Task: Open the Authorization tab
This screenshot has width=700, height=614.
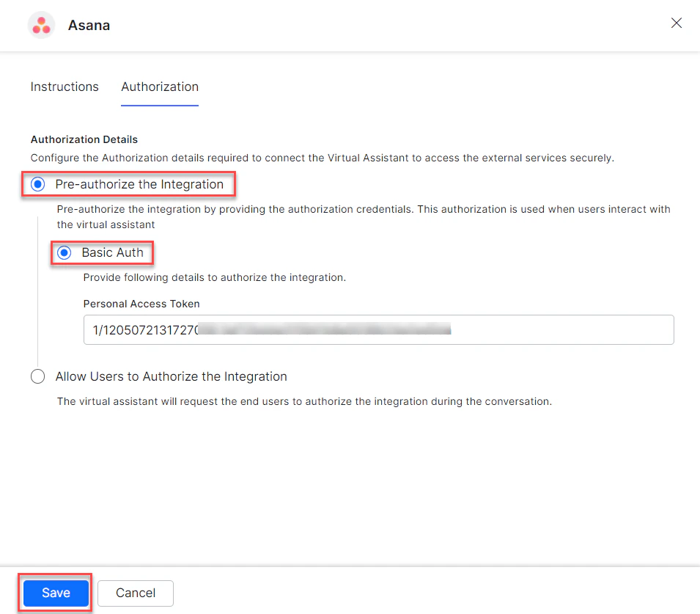Action: 160,87
